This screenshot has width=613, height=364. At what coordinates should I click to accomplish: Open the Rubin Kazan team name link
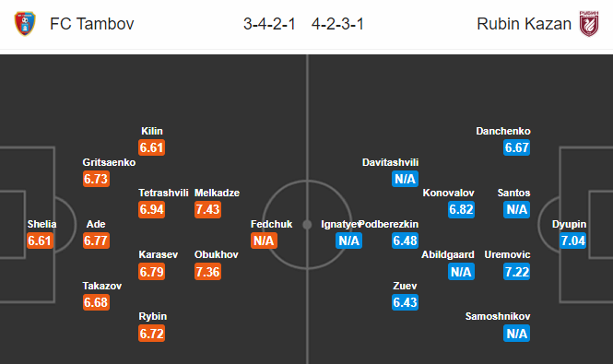point(524,24)
